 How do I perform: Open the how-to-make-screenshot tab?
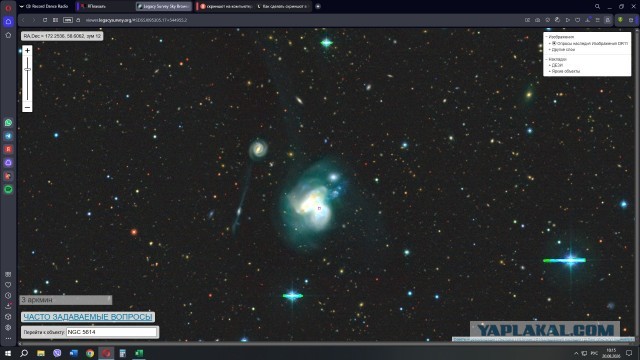(283, 6)
